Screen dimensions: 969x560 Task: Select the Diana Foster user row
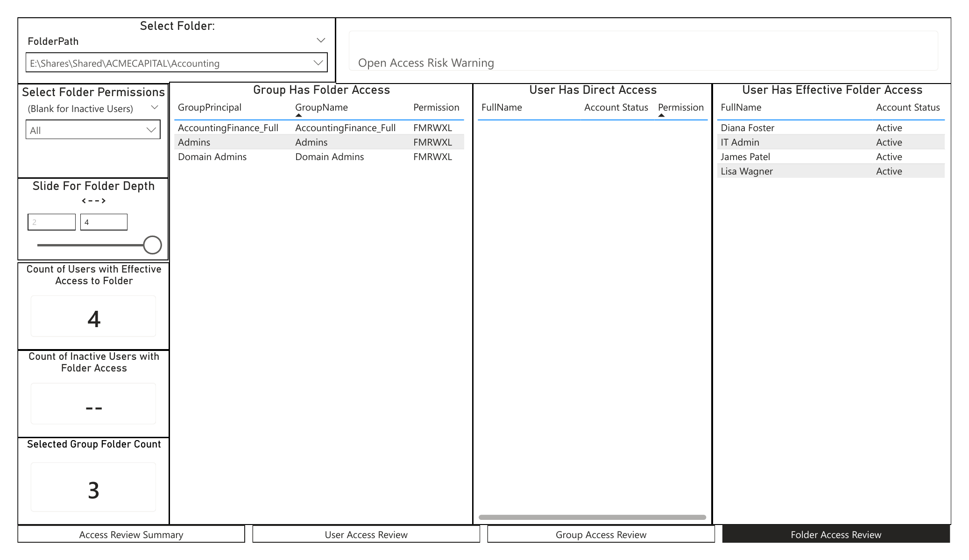point(831,128)
